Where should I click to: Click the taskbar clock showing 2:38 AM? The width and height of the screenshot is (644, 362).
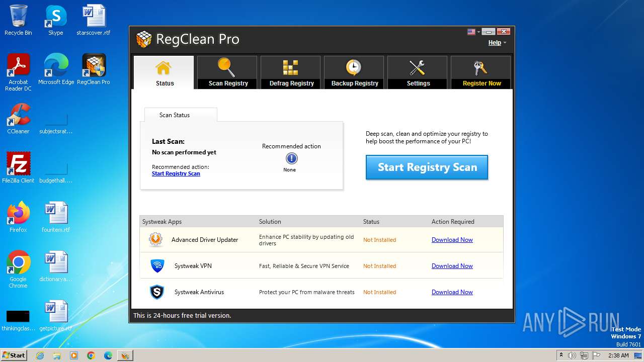pos(618,355)
